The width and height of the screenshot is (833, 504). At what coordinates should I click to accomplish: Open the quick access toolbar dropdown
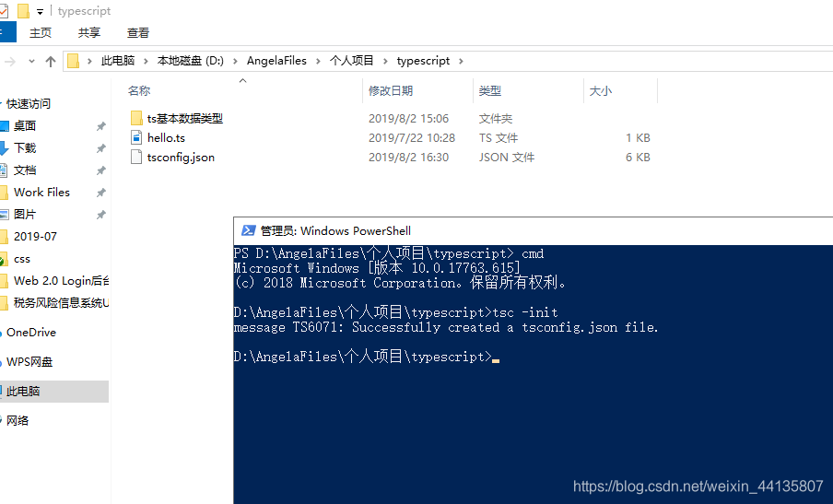coord(40,12)
